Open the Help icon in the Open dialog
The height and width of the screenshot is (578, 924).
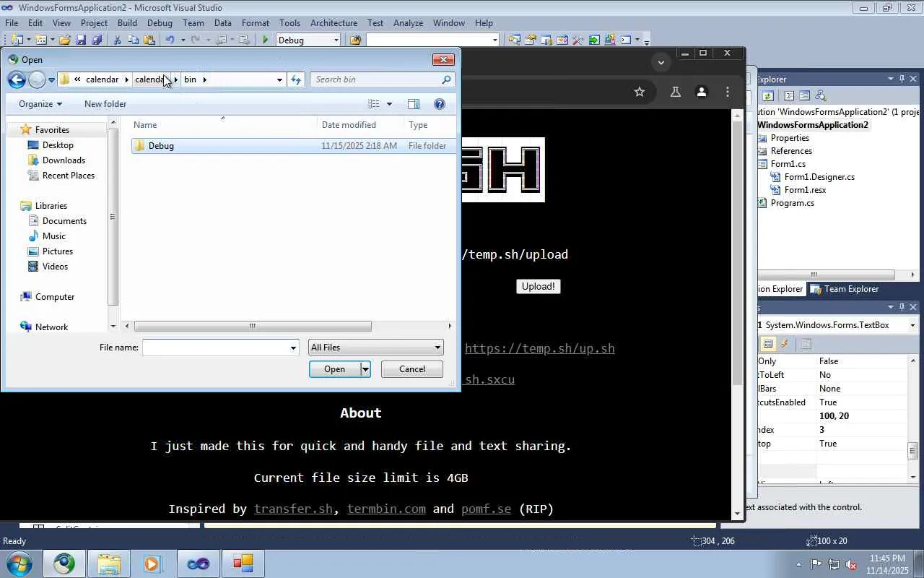[440, 104]
